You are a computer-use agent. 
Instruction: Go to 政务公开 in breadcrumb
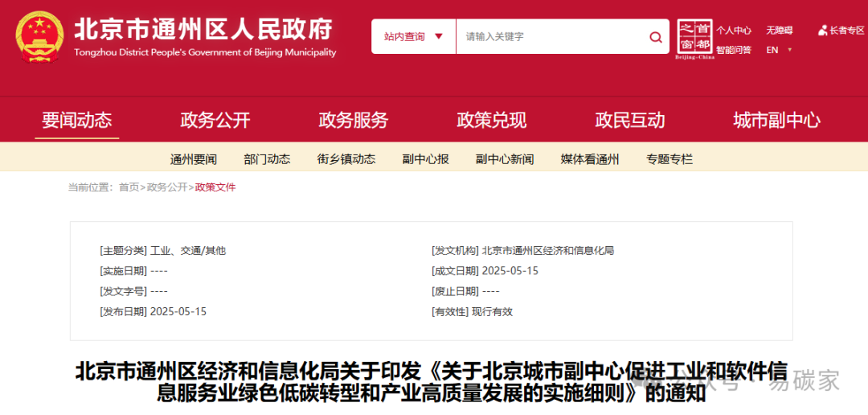pos(167,187)
